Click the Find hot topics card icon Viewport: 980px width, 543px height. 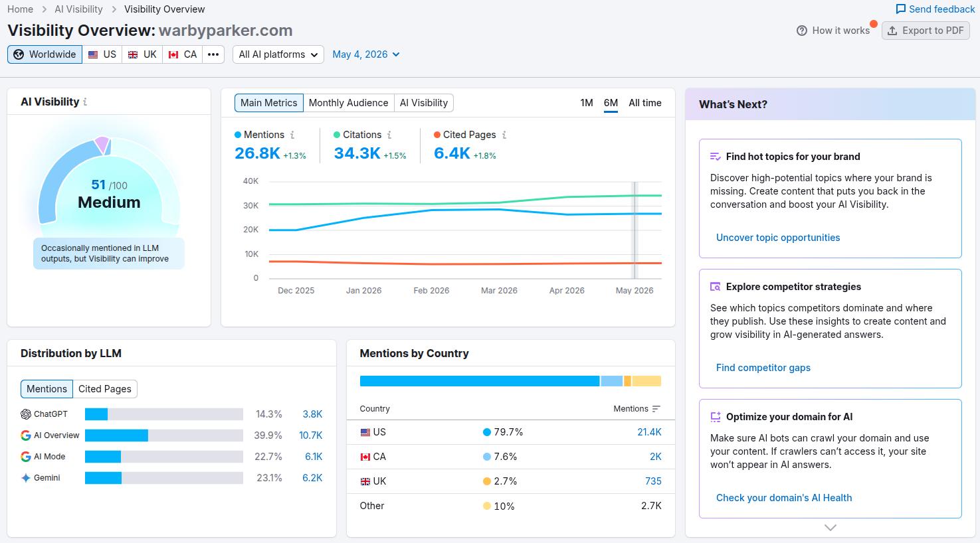point(716,157)
